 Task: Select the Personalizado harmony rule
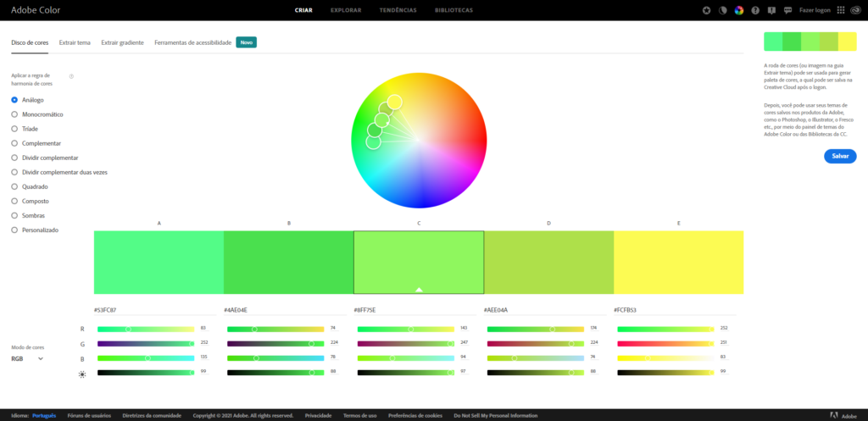pyautogui.click(x=34, y=230)
